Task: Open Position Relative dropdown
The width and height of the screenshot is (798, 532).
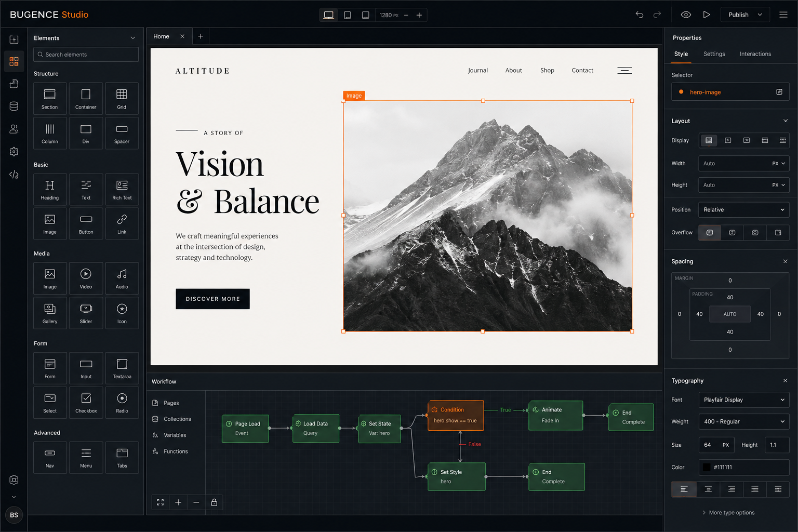Action: [744, 210]
